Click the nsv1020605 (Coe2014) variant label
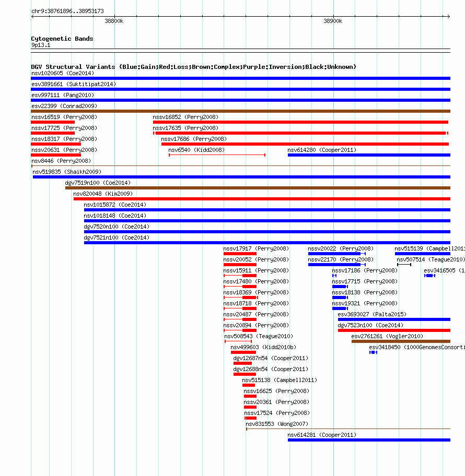 pos(63,73)
